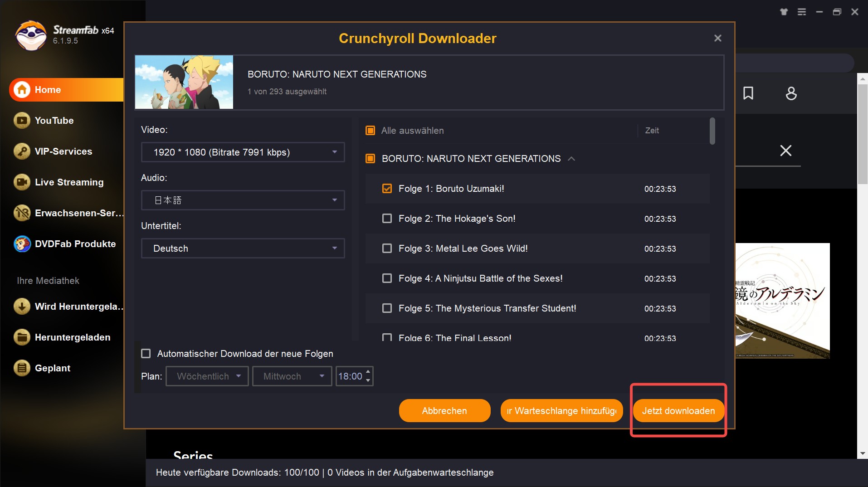The height and width of the screenshot is (487, 868).
Task: Click Zur Warteschlange hinzufügen button
Action: [561, 411]
